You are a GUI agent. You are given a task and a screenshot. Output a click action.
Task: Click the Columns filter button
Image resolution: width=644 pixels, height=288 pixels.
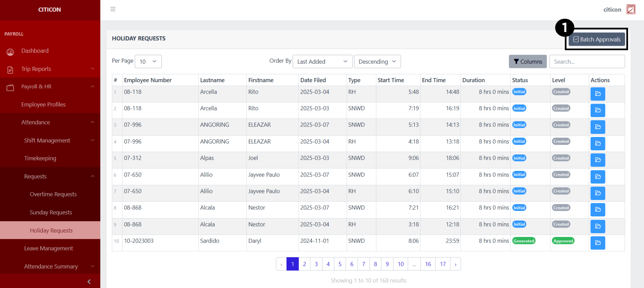[x=528, y=62]
